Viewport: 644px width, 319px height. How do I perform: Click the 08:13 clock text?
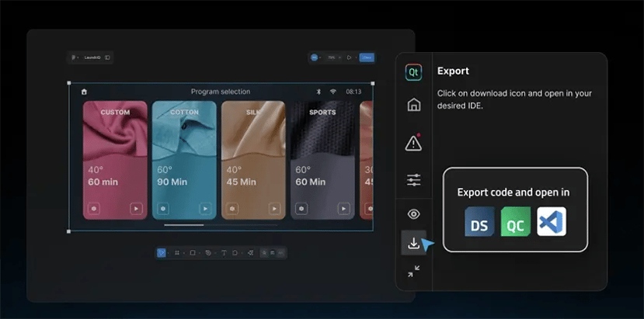(353, 92)
